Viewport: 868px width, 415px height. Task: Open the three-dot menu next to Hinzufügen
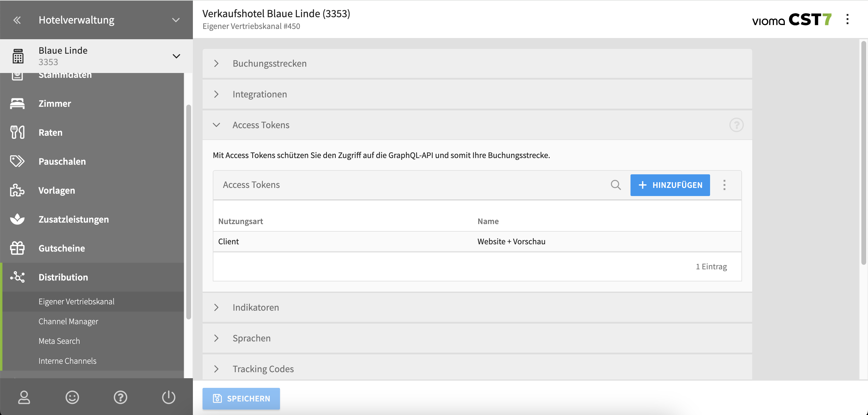(x=724, y=185)
